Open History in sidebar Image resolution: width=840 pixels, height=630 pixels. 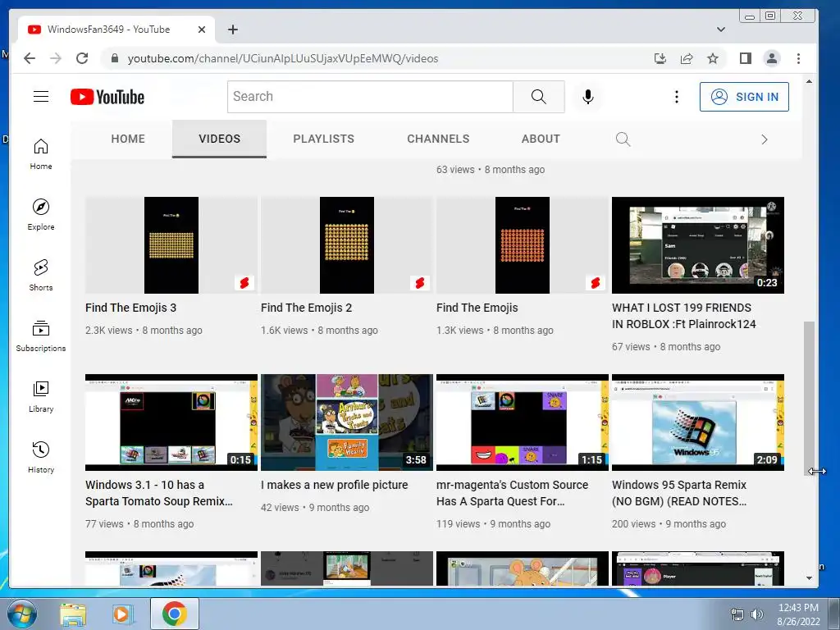point(41,457)
